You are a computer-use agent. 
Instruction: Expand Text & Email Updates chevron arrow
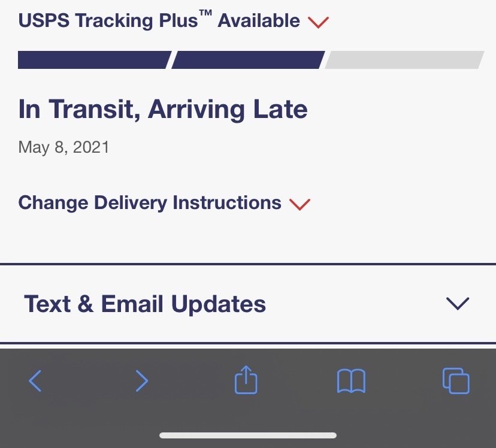click(x=458, y=304)
